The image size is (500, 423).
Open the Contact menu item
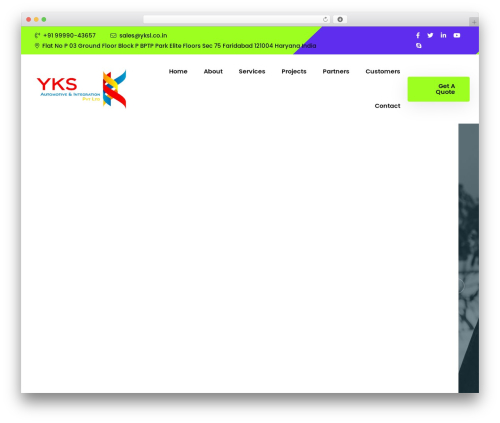[387, 106]
